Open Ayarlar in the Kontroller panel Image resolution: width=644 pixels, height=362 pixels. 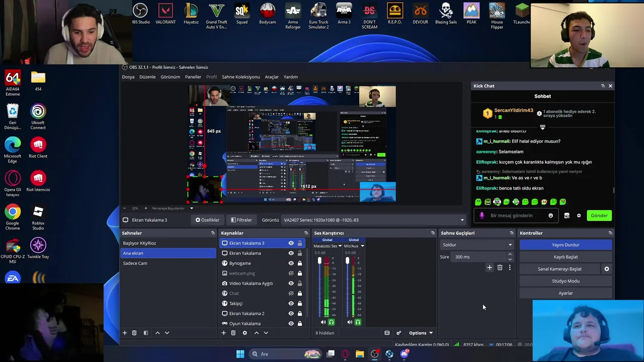(566, 293)
